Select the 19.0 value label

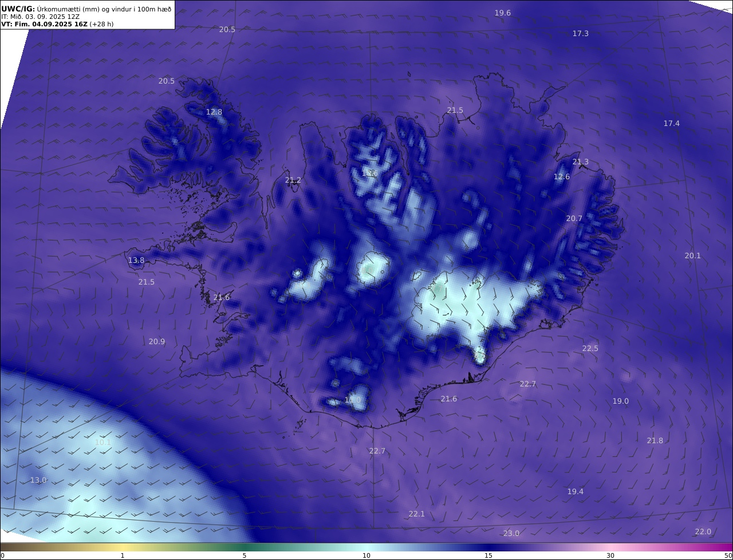tap(621, 401)
